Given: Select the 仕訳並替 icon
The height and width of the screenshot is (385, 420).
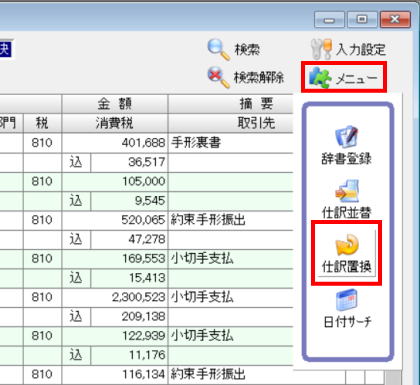Looking at the screenshot, I should click(347, 191).
